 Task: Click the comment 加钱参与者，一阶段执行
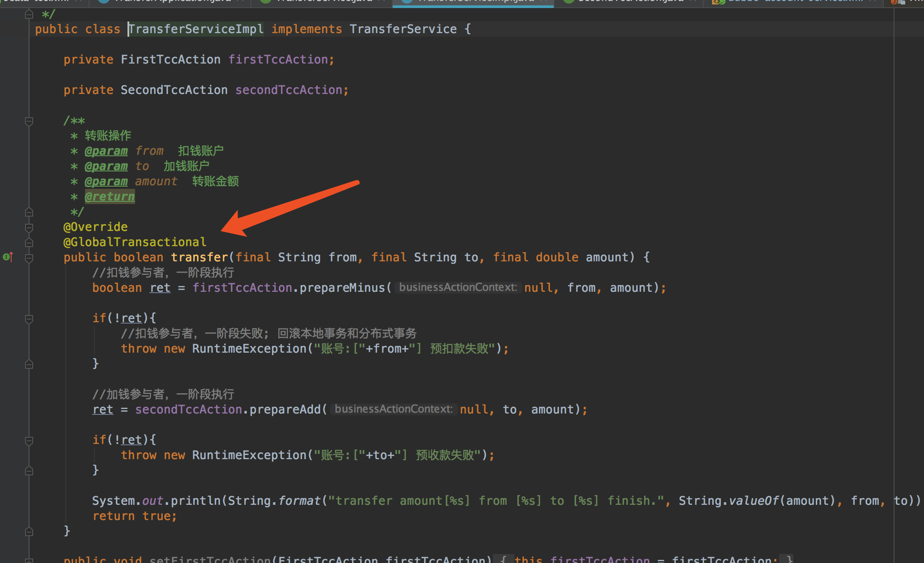[163, 394]
